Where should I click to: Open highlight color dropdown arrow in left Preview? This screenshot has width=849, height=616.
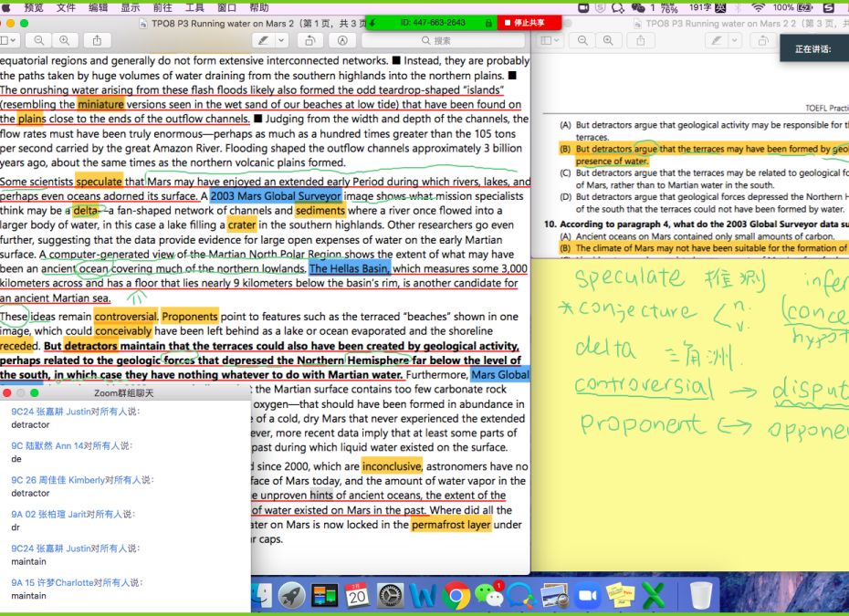tap(281, 40)
